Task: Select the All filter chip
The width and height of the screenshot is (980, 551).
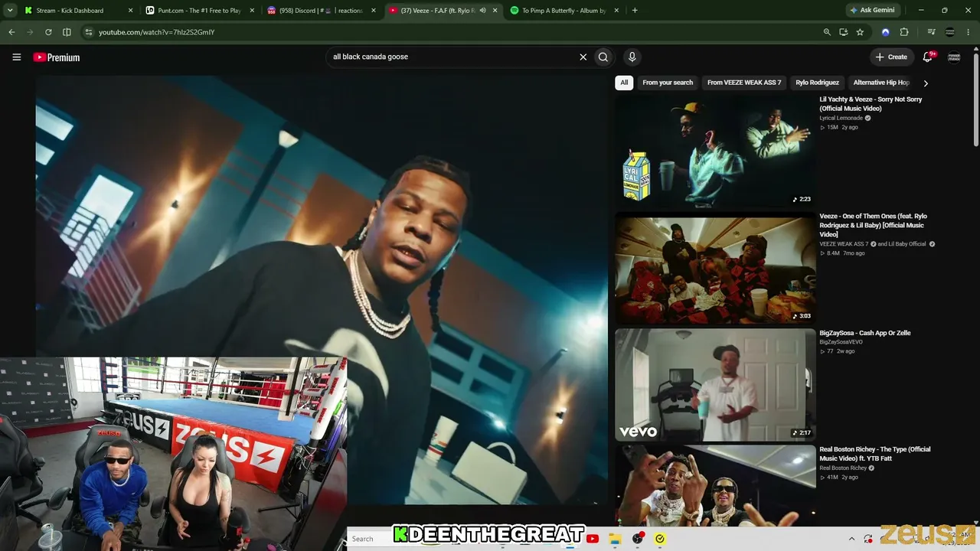Action: coord(624,83)
